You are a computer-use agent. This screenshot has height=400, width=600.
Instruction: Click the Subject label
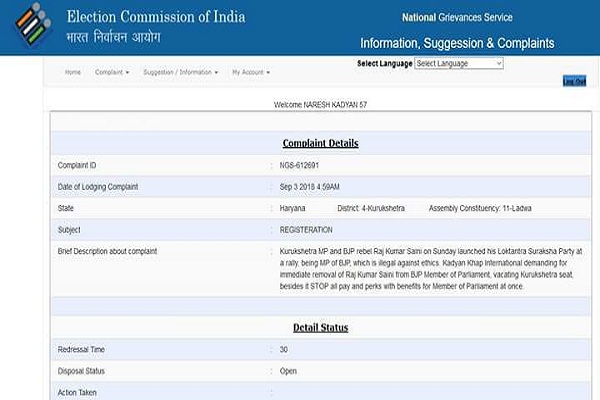point(69,230)
